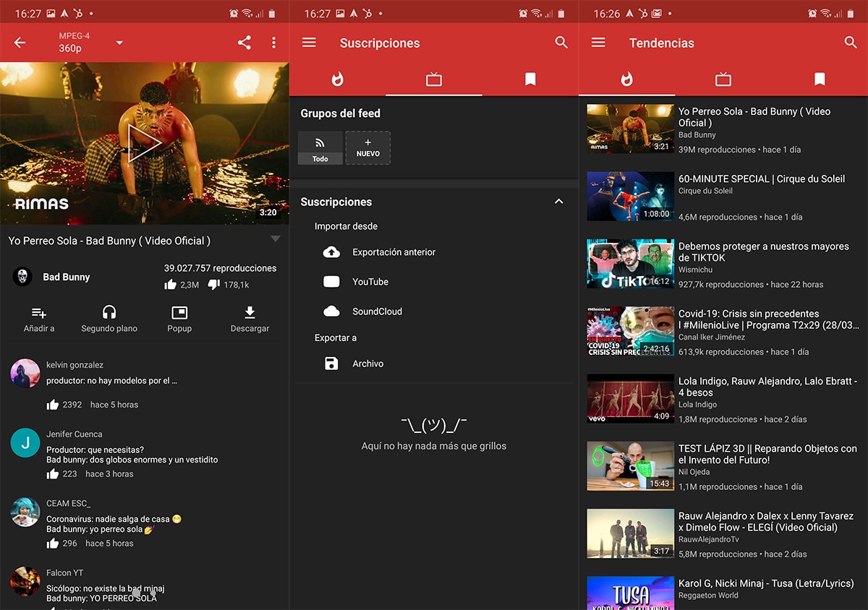The height and width of the screenshot is (610, 868).
Task: Select the trending flame tab in Suscripciones
Action: [337, 79]
